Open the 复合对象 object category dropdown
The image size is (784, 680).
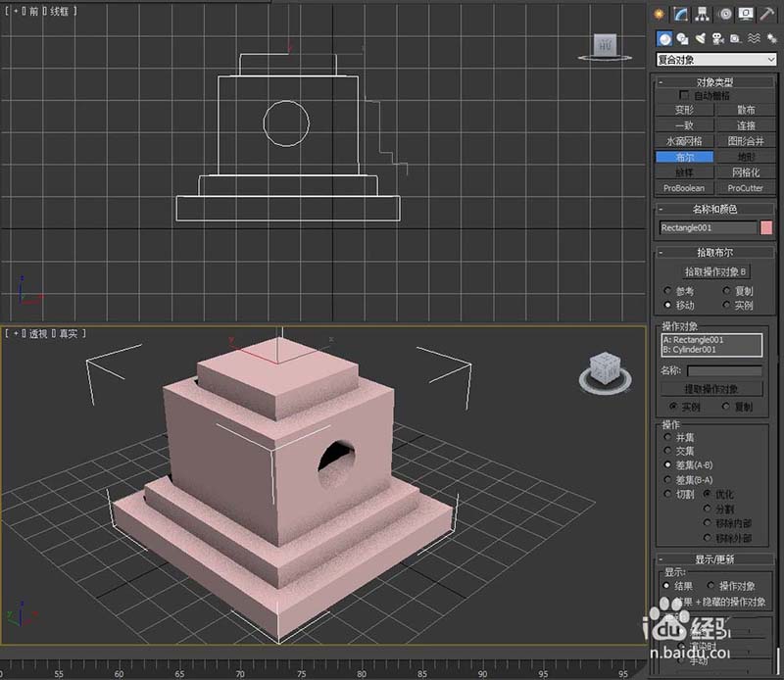click(x=715, y=60)
